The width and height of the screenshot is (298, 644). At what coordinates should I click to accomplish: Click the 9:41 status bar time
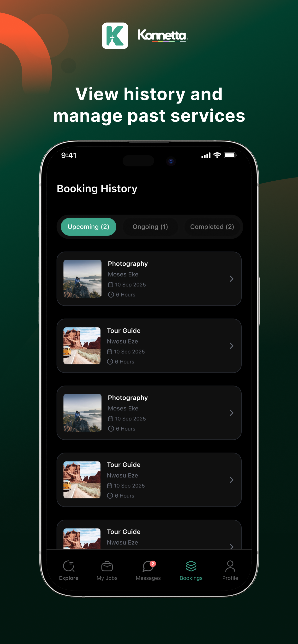69,155
